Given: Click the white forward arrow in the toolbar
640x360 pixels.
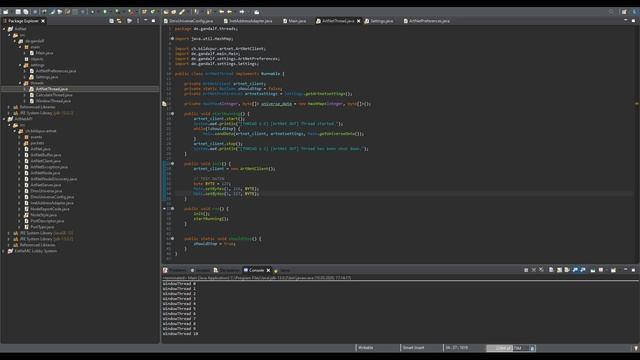Looking at the screenshot, I should click(x=242, y=12).
